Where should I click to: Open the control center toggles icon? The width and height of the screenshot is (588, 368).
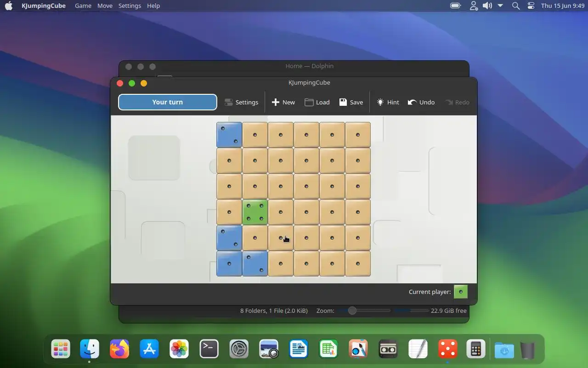[x=531, y=6]
